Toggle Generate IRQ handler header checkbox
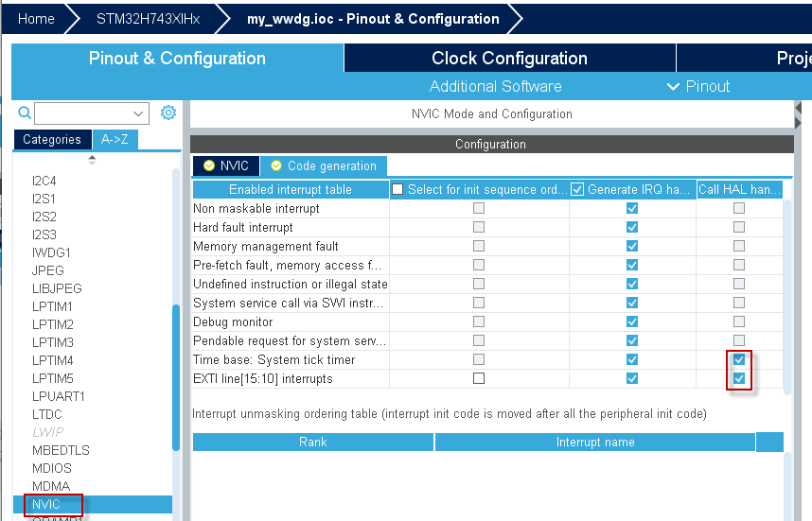This screenshot has height=521, width=812. click(577, 189)
